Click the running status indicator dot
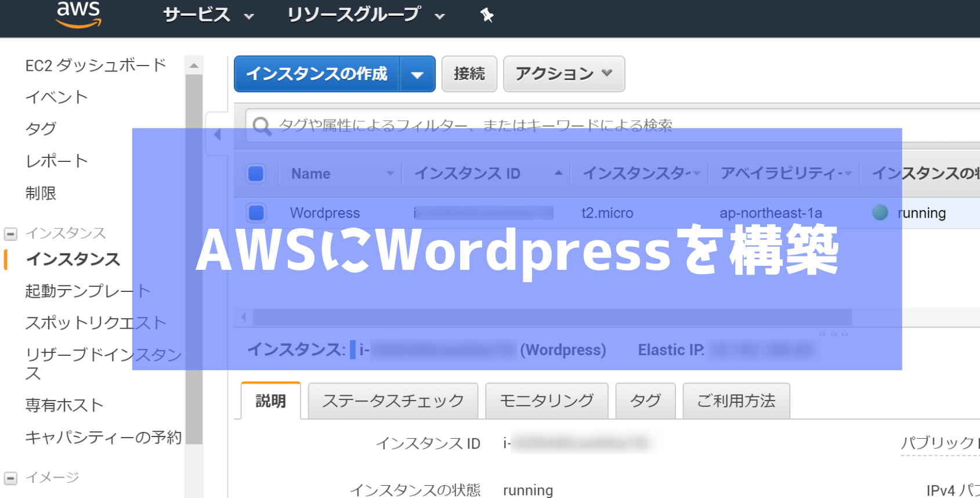 click(880, 212)
